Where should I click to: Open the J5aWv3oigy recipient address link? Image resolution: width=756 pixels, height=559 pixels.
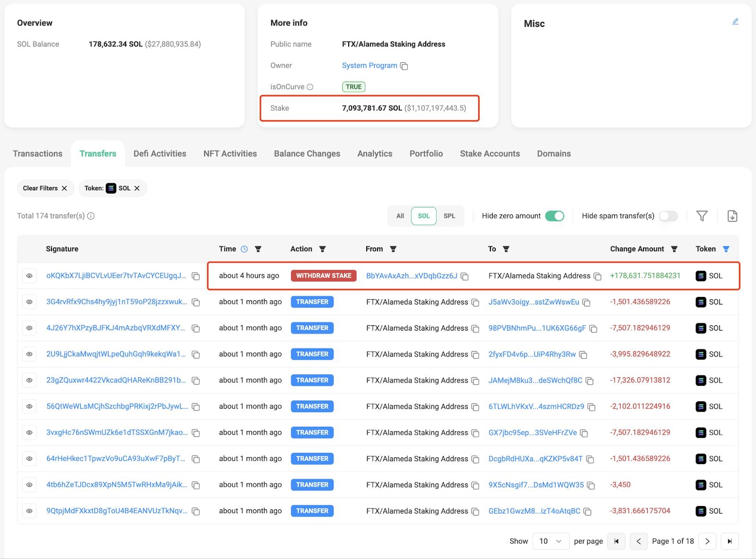point(533,302)
